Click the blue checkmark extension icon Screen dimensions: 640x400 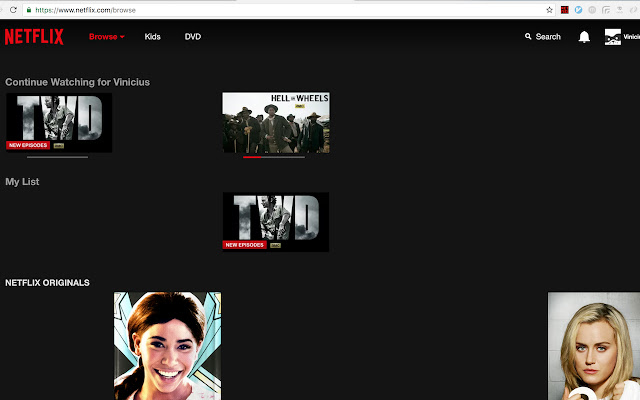tap(578, 10)
